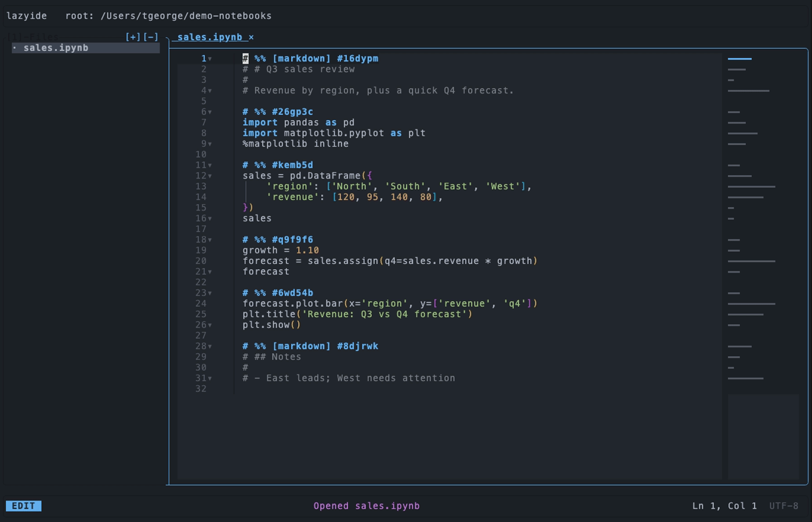Click the forecast = sales.assign line
This screenshot has width=812, height=522.
click(x=390, y=261)
